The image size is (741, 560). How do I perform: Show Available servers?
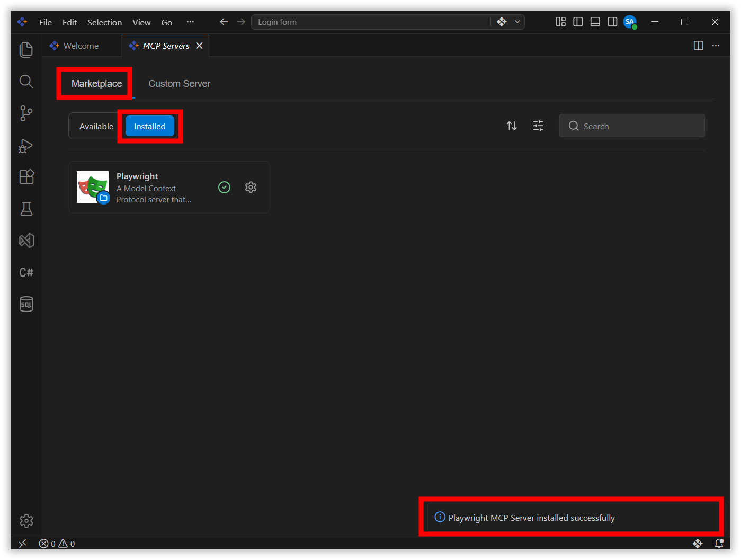click(x=96, y=126)
